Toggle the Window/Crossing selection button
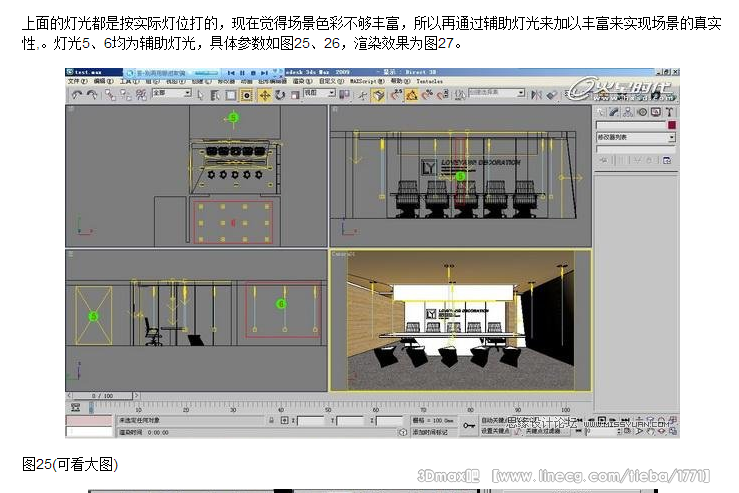Viewport: 739px width, 493px height. [x=246, y=95]
